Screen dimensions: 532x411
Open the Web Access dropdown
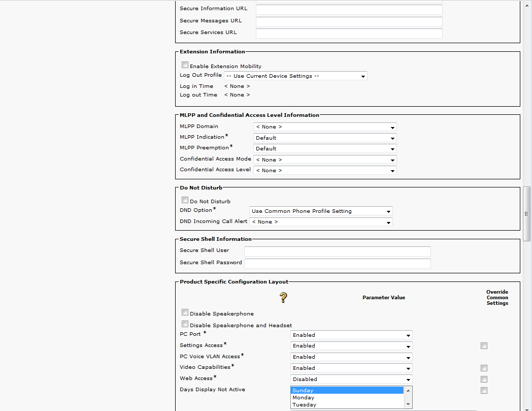pos(351,380)
